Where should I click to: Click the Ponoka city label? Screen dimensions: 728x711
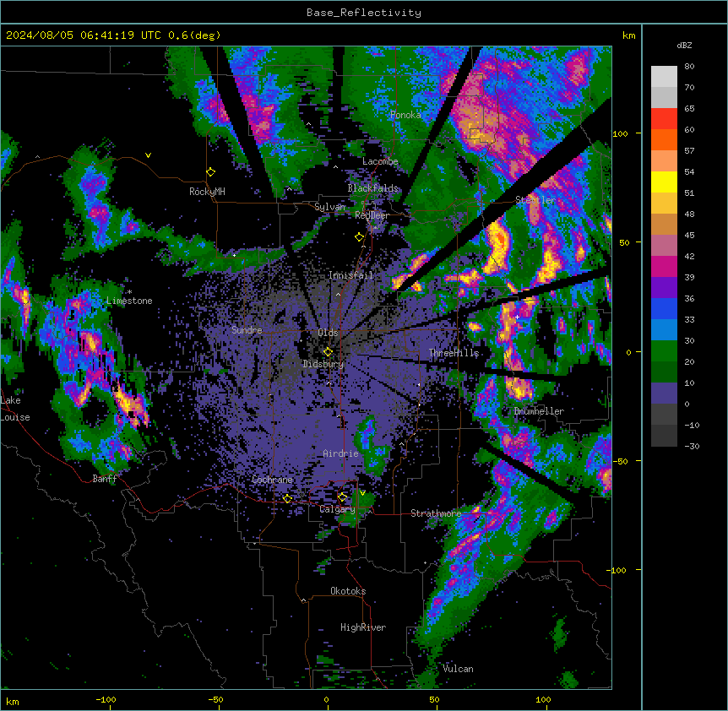pyautogui.click(x=405, y=115)
